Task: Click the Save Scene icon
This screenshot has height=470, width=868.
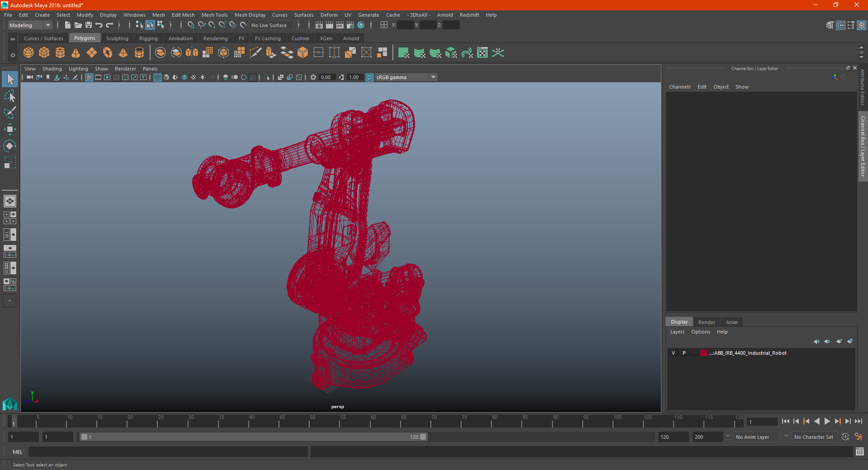Action: coord(89,25)
